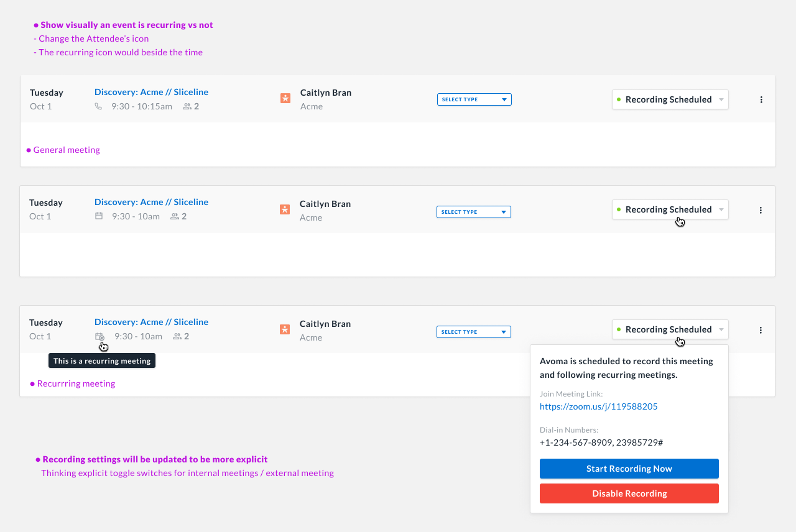This screenshot has height=532, width=796.
Task: Click Start Recording Now
Action: pos(629,469)
